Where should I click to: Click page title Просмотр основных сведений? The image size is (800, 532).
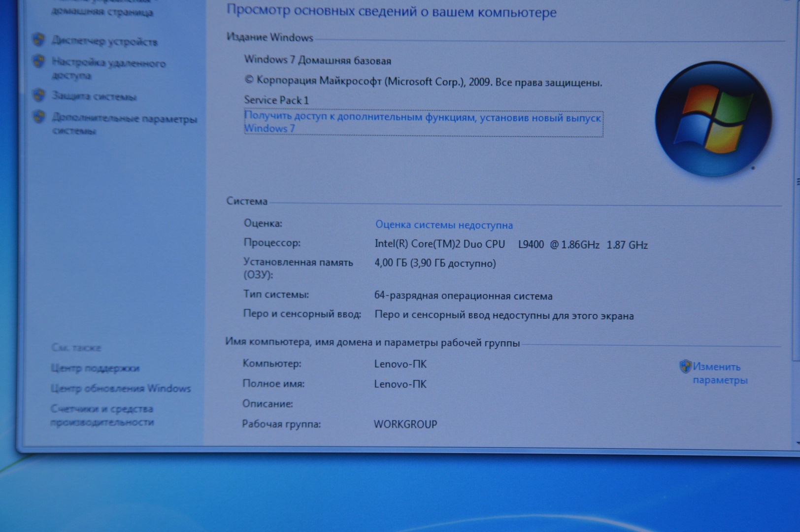click(392, 11)
